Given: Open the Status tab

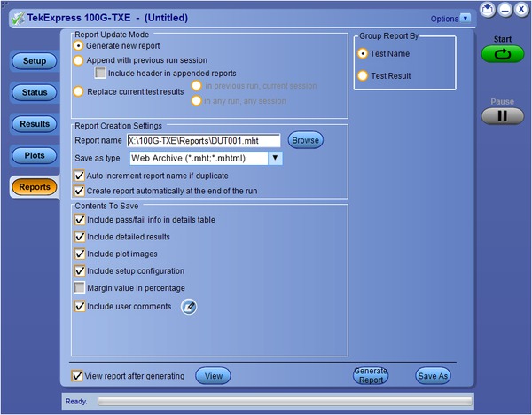Looking at the screenshot, I should [x=34, y=92].
